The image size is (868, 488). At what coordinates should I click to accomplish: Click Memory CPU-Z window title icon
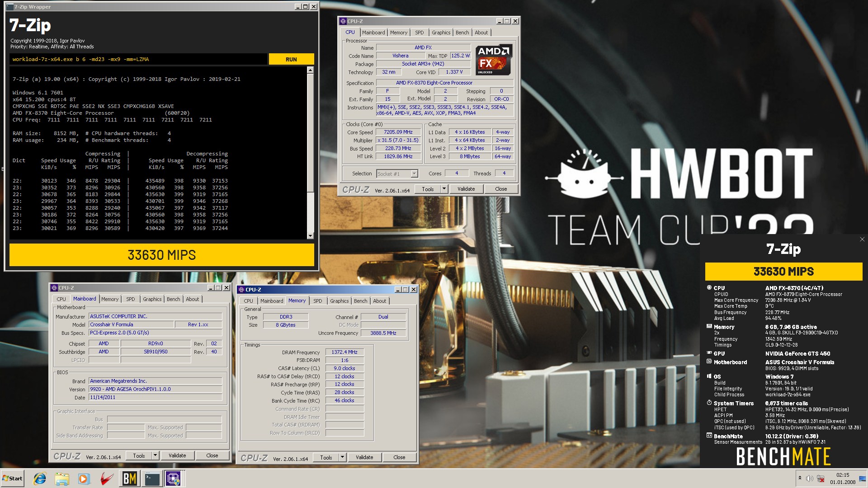(x=241, y=290)
